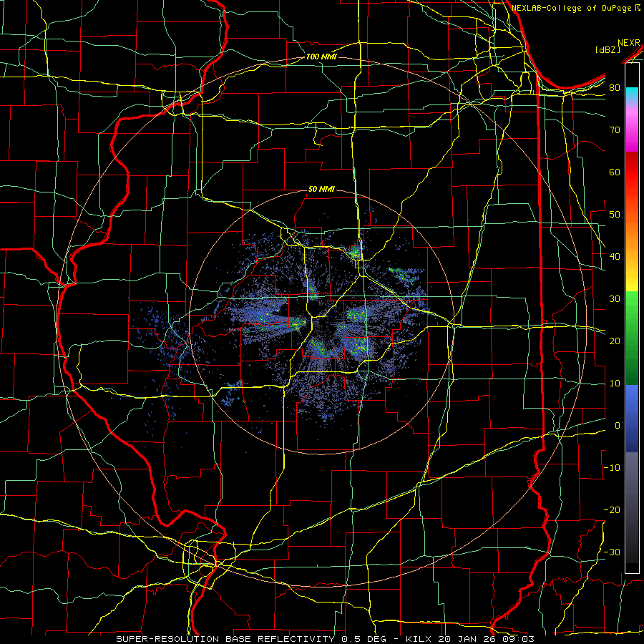Click the 30 value on the dBZ scale
The height and width of the screenshot is (644, 644).
615,299
